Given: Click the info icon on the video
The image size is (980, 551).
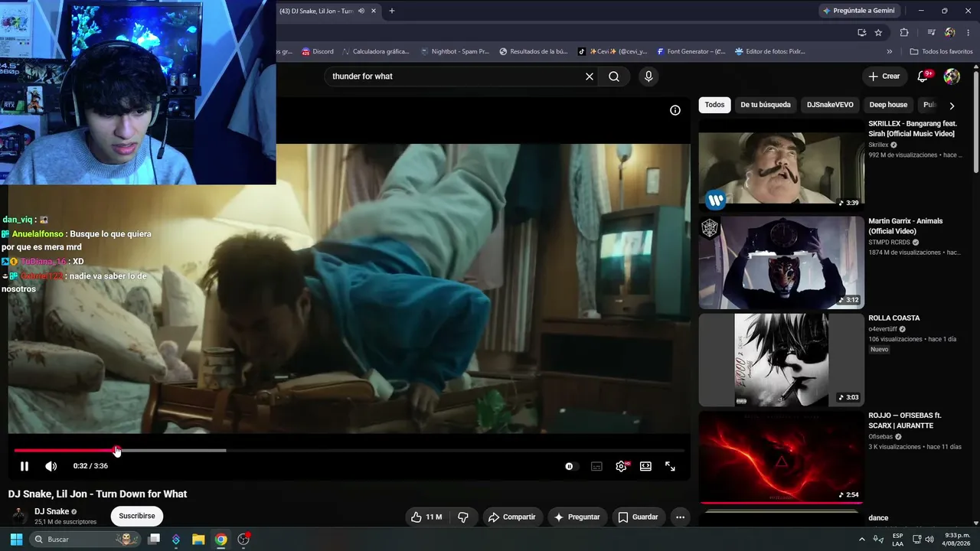Looking at the screenshot, I should coord(675,110).
